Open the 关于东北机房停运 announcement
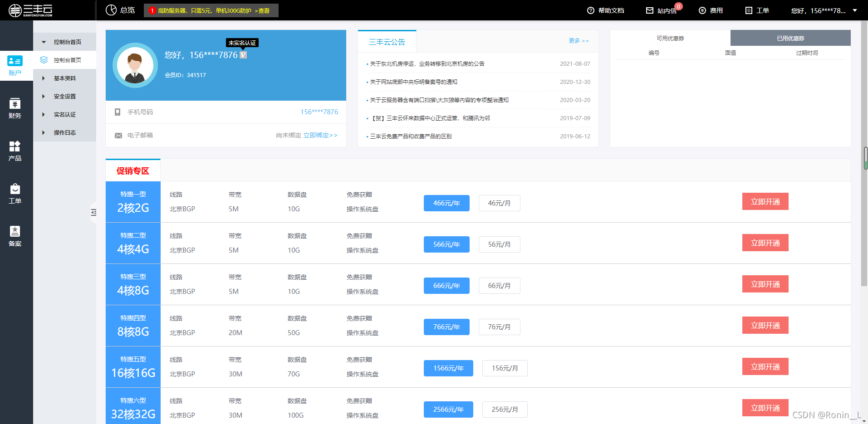868x424 pixels. click(x=427, y=64)
